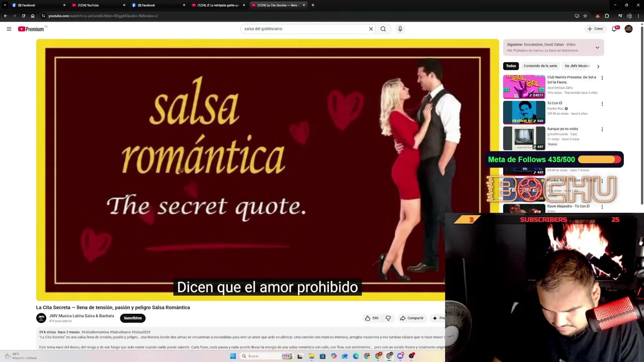Image resolution: width=644 pixels, height=362 pixels.
Task: Open JMV Musica Latina Salsa & Bachata channel
Action: point(82,316)
